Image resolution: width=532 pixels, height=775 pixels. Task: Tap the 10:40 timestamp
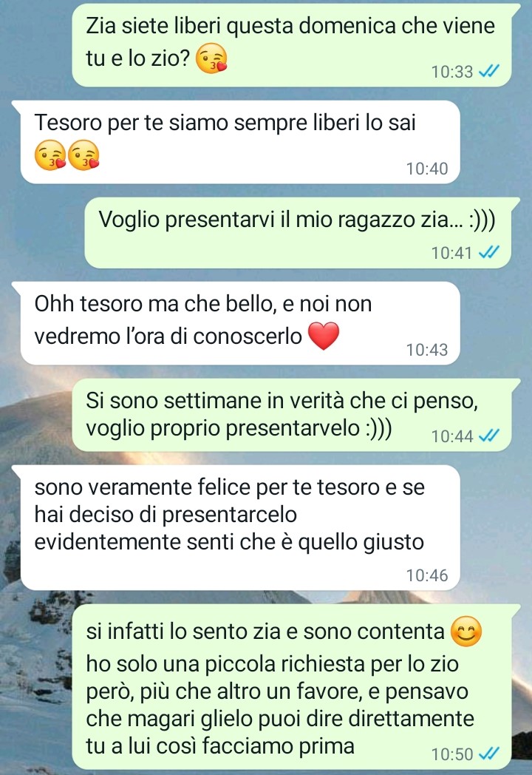(x=427, y=169)
